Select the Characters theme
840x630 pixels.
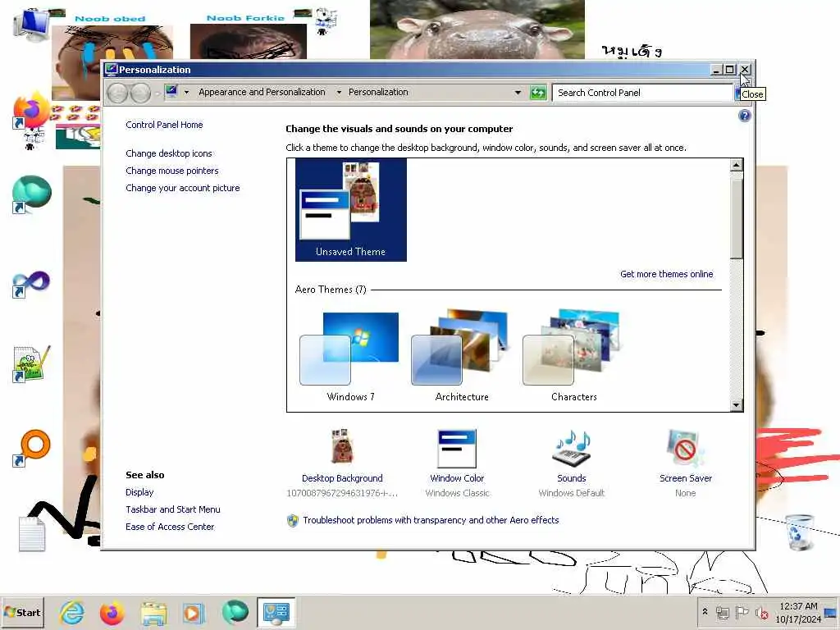coord(573,356)
